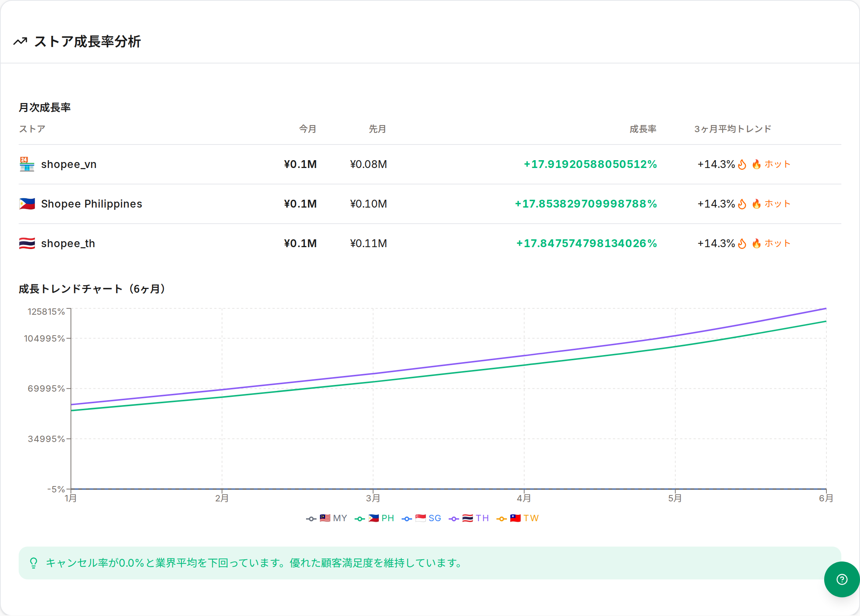Toggle the SG series in chart legend
The image size is (860, 616).
(x=421, y=519)
